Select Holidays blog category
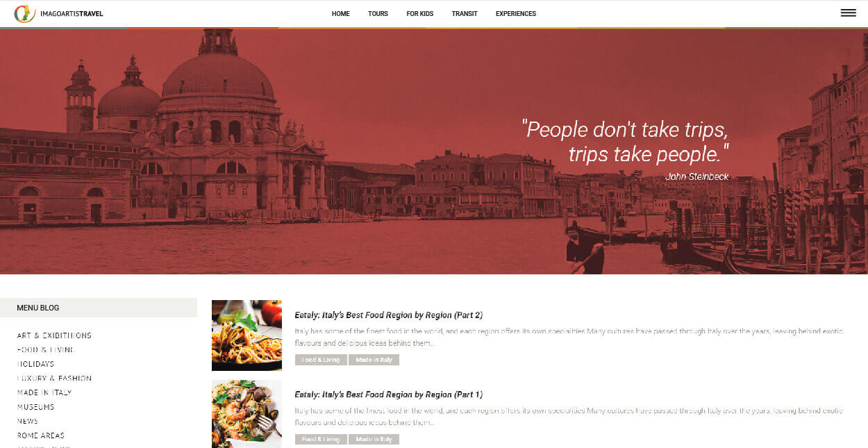Viewport: 868px width, 448px height. [35, 364]
